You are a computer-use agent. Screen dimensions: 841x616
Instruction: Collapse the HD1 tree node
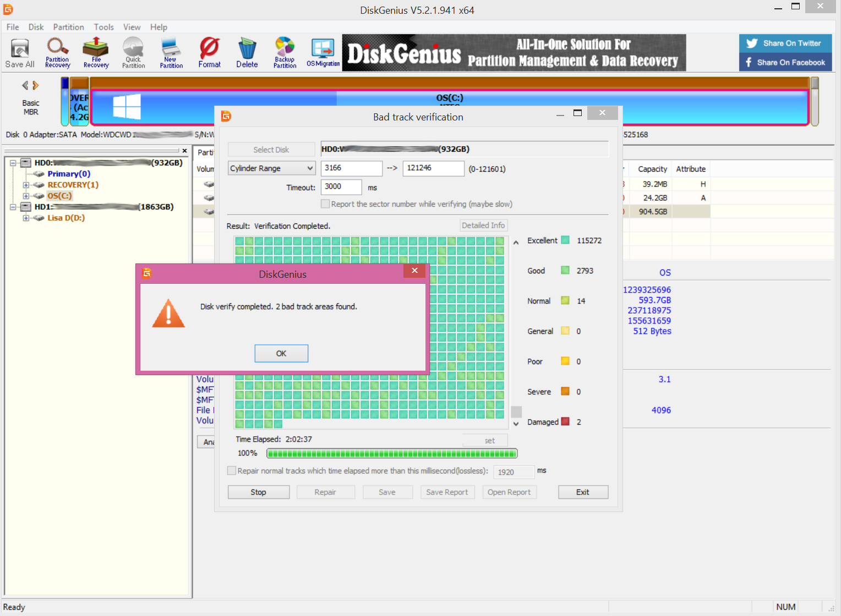[13, 207]
